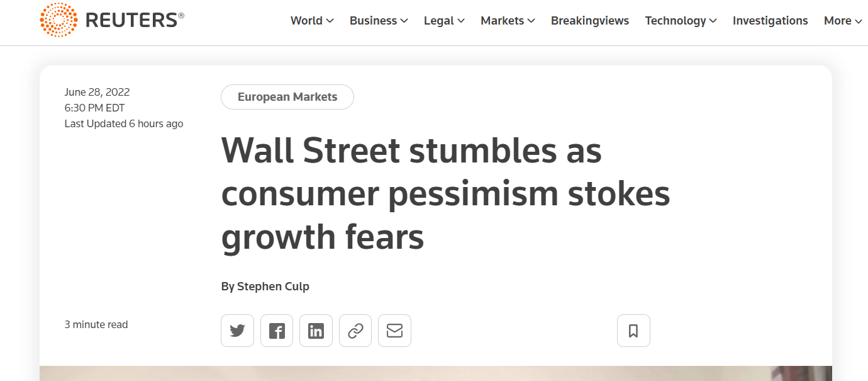868x381 pixels.
Task: Click the Reuters logo icon
Action: point(58,20)
